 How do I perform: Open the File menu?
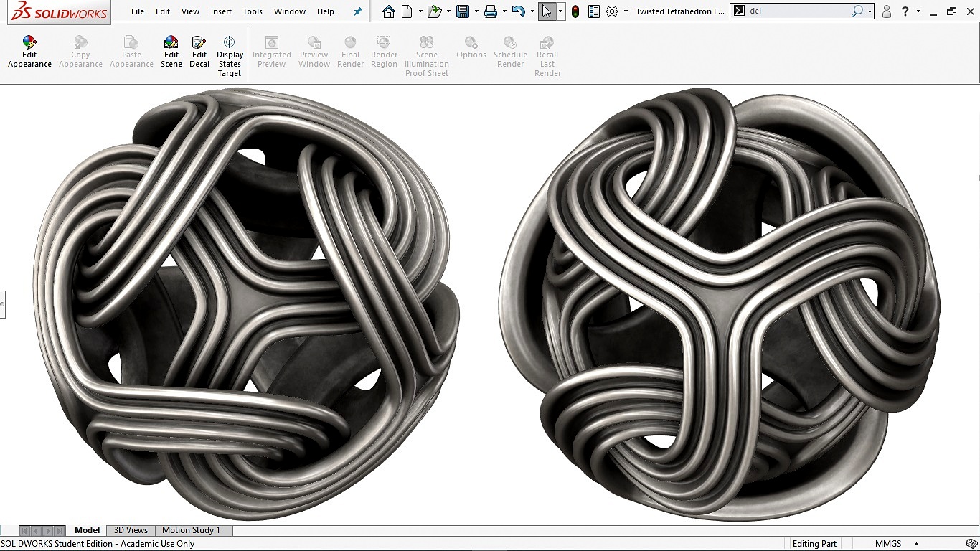138,11
